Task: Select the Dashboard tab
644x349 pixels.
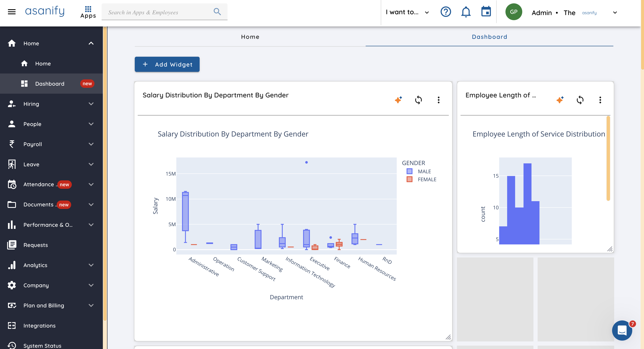Action: pyautogui.click(x=489, y=37)
